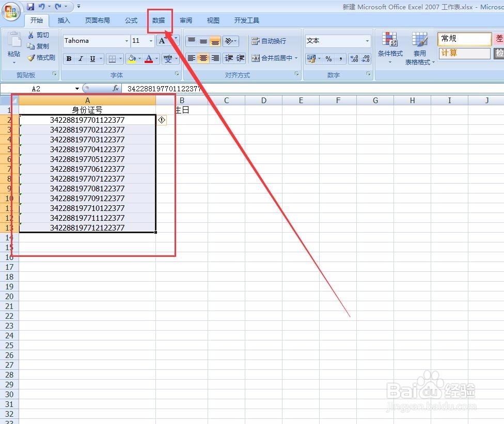Open the font color dropdown arrow

[156, 59]
